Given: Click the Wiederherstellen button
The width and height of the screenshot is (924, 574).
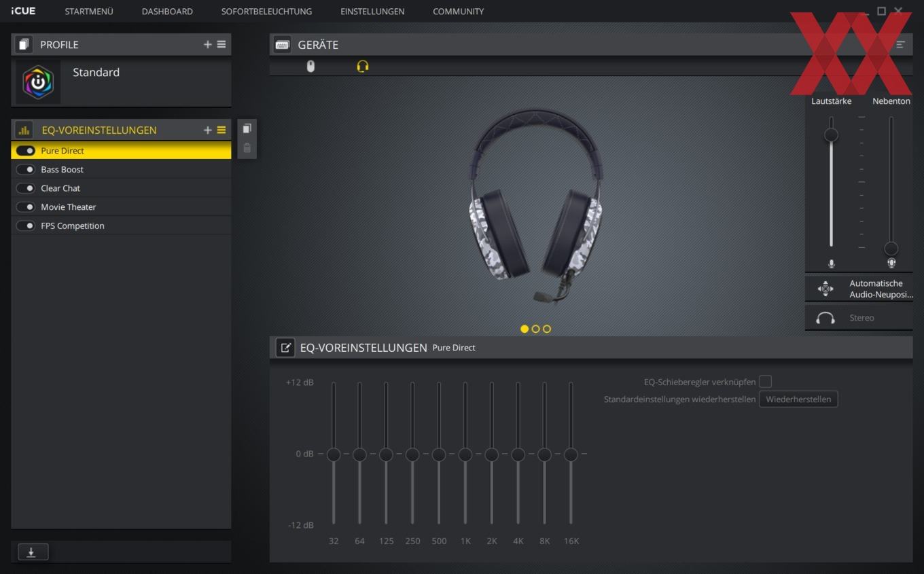Looking at the screenshot, I should coord(798,399).
